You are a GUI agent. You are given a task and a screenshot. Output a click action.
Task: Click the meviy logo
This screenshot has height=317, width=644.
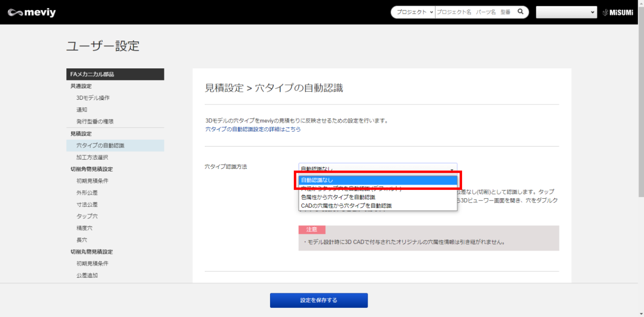tap(31, 13)
